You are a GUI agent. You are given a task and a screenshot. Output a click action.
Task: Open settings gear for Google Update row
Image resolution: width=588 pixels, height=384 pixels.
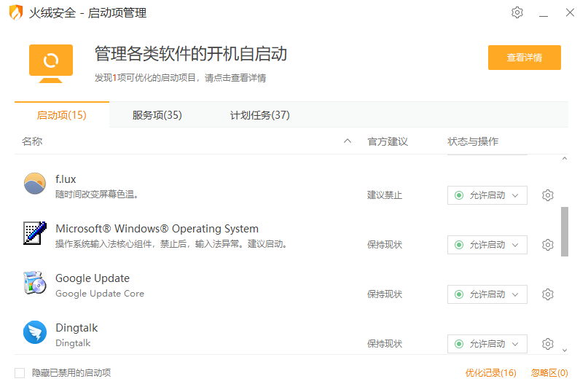[548, 294]
